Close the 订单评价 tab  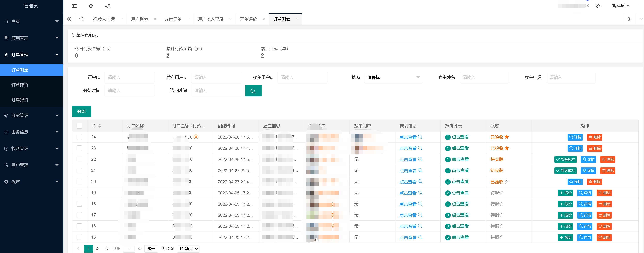(x=264, y=19)
